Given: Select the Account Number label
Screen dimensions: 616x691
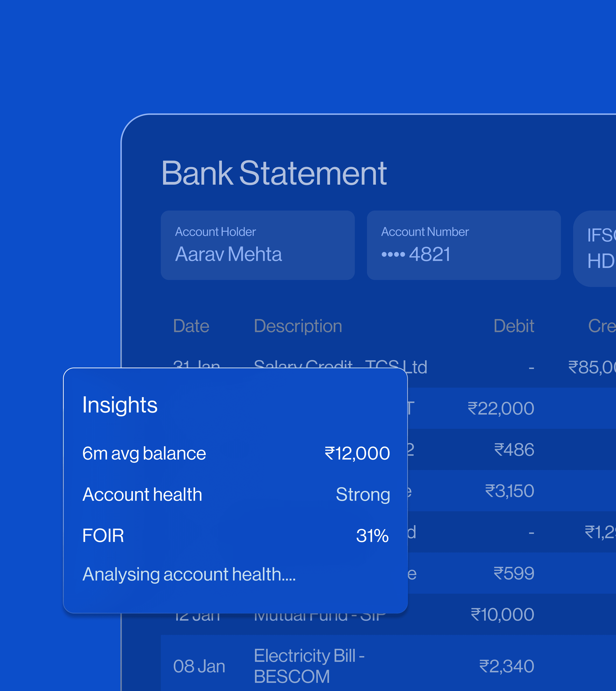Looking at the screenshot, I should click(425, 232).
